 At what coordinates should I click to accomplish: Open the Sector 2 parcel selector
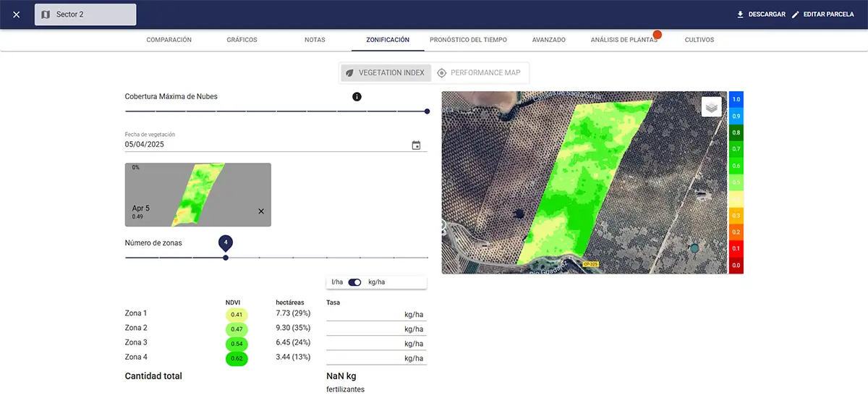click(x=85, y=14)
